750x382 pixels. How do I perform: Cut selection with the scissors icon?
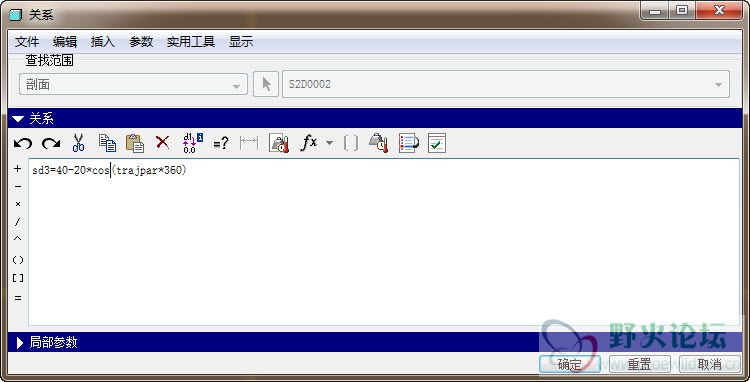pos(78,143)
